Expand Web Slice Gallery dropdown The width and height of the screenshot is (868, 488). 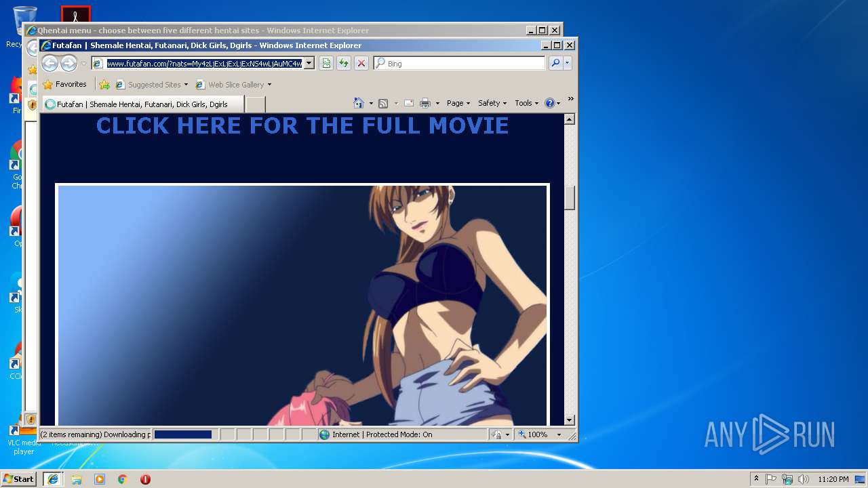tap(269, 85)
